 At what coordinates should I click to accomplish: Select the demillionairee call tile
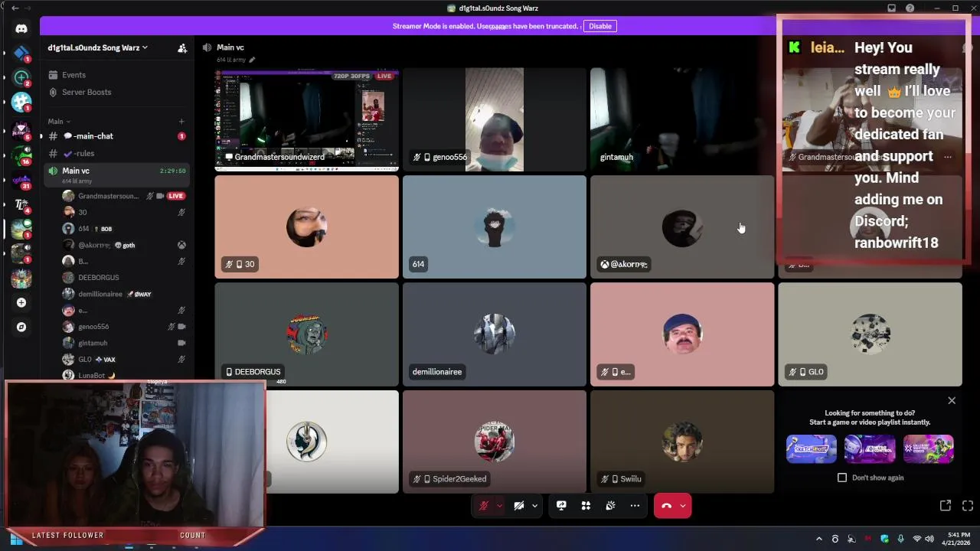click(495, 334)
